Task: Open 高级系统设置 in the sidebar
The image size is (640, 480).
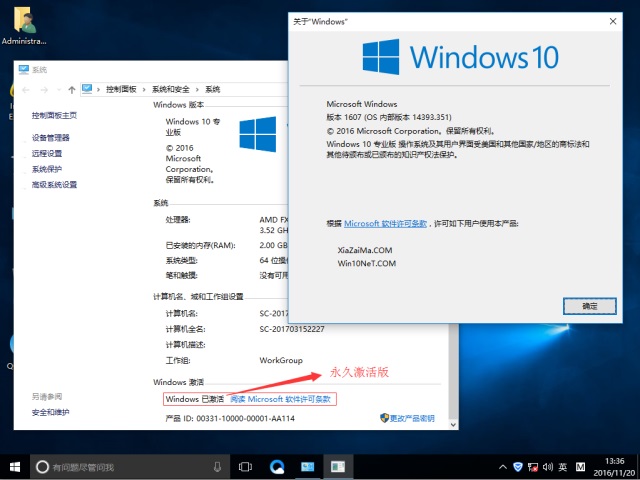Action: pos(54,185)
